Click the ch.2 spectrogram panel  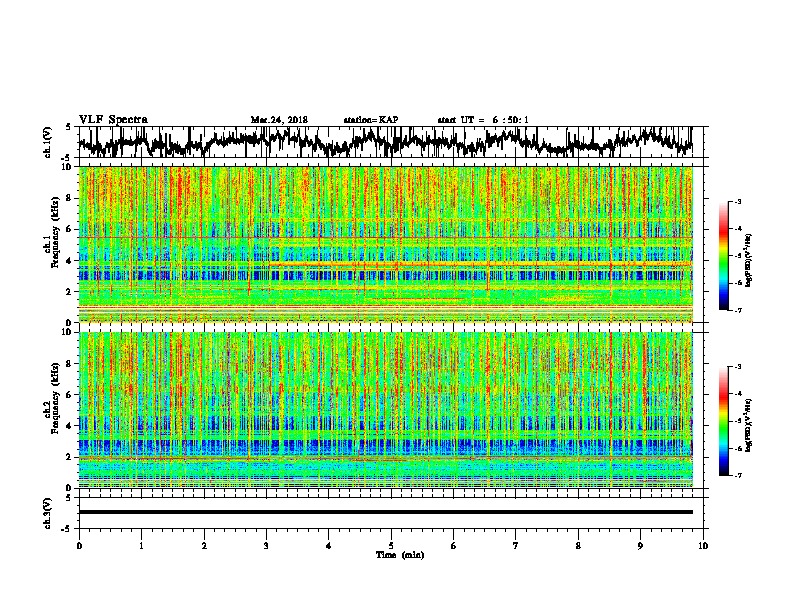(385, 410)
